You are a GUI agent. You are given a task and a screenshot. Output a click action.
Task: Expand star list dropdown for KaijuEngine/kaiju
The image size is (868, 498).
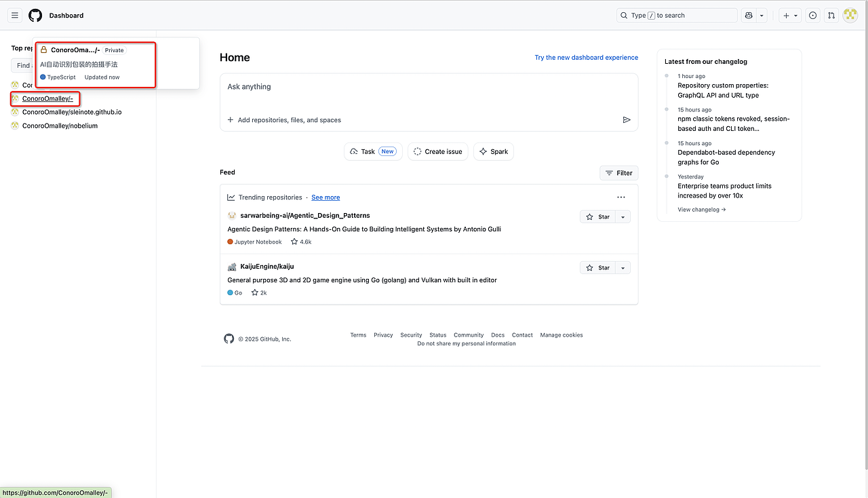[x=623, y=268]
